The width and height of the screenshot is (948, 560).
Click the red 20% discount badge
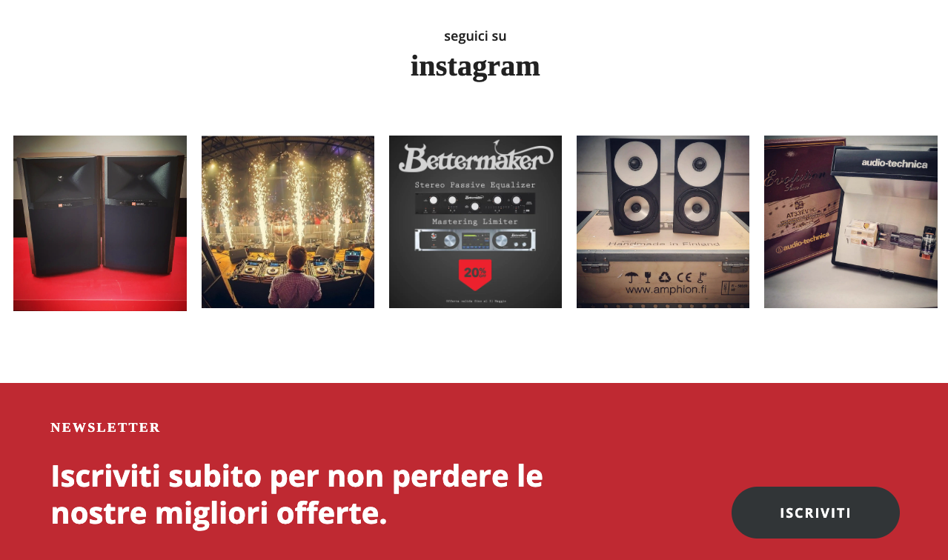pos(474,274)
